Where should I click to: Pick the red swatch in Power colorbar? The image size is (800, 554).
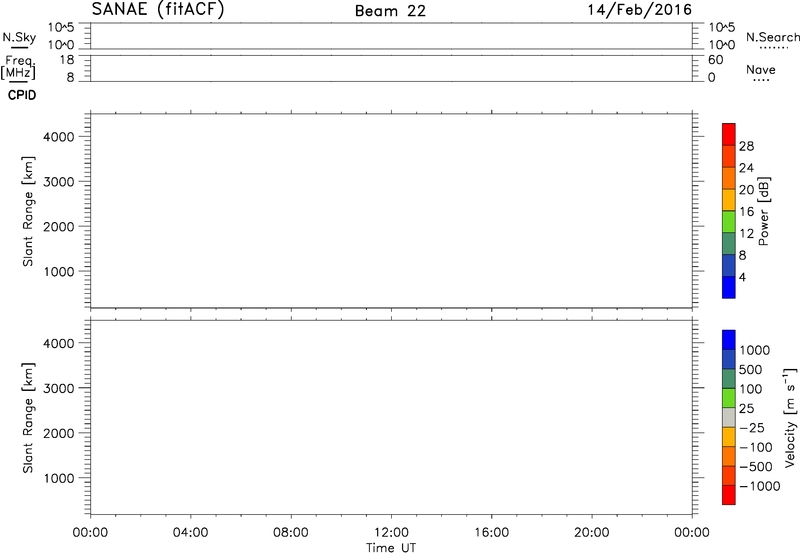click(x=729, y=134)
